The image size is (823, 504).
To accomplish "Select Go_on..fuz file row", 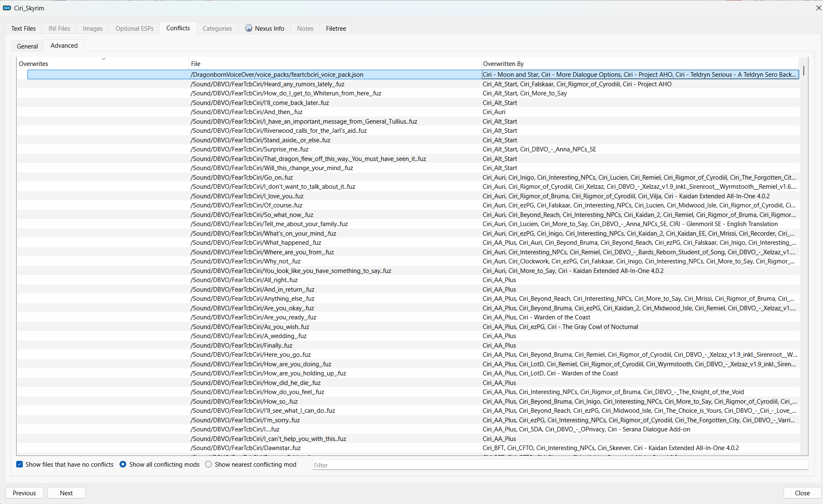I will [408, 178].
